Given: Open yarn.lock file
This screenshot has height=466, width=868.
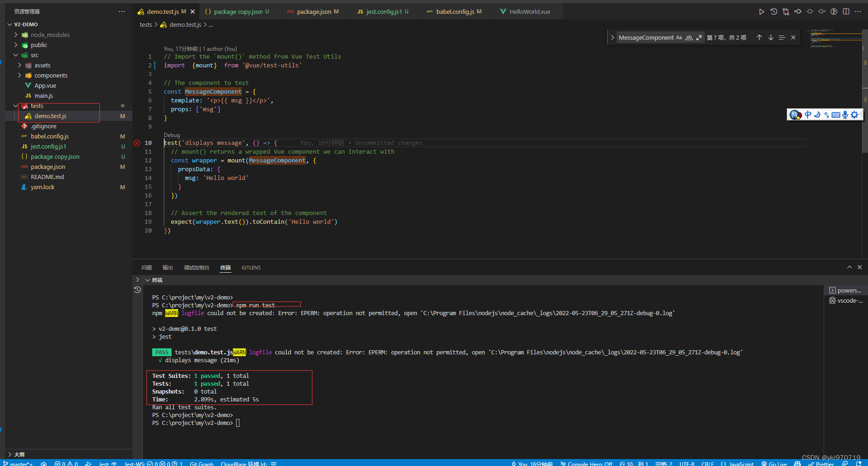Looking at the screenshot, I should pos(42,187).
